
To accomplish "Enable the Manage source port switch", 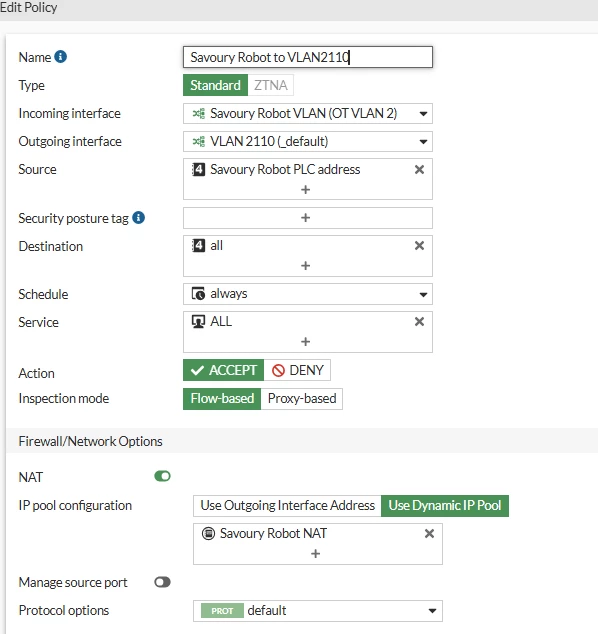I will click(x=163, y=582).
